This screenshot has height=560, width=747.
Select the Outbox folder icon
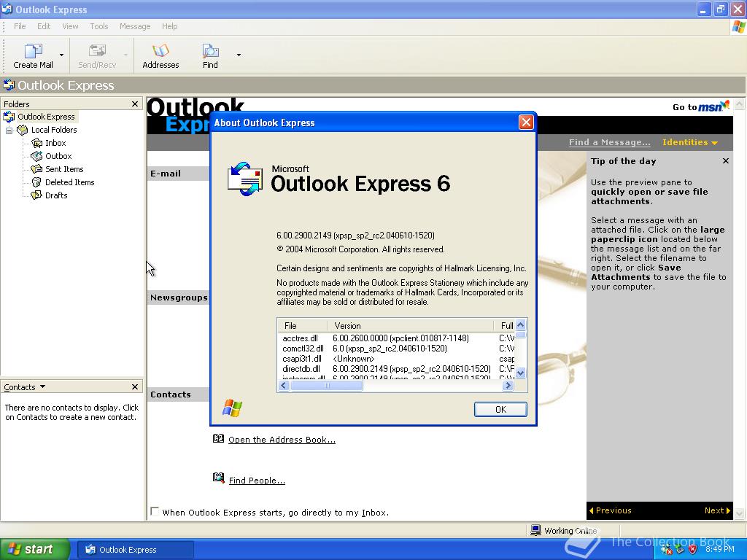(x=36, y=156)
